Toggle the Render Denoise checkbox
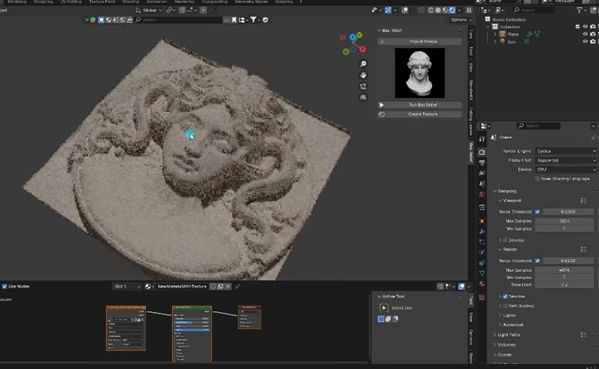Viewport: 599px width, 369px height. coord(505,296)
